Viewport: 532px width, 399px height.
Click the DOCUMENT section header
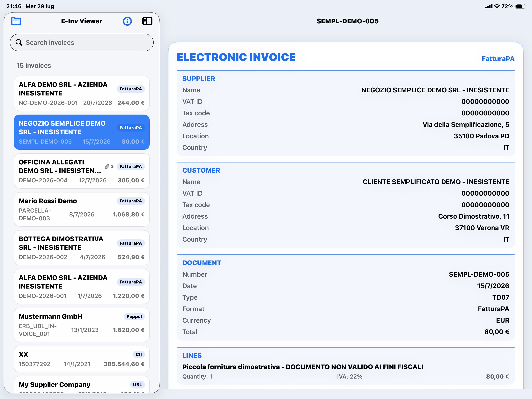pos(202,263)
